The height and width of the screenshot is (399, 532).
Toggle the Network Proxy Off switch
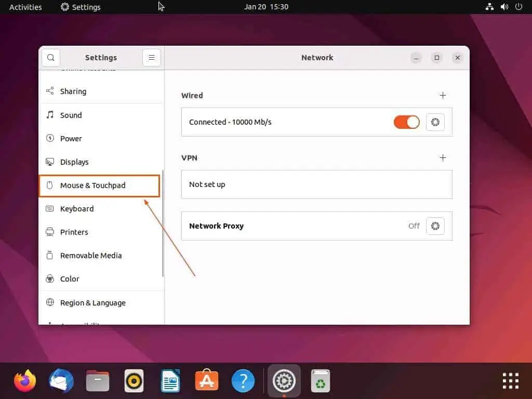[x=414, y=225]
